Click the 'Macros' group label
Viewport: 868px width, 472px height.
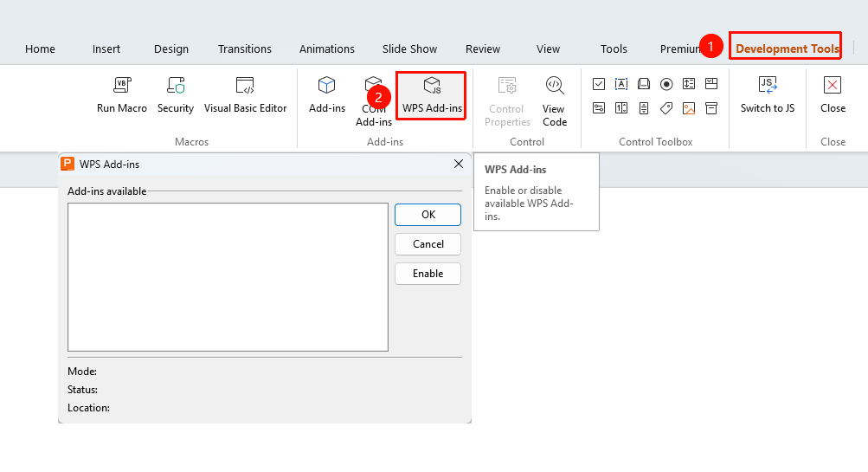point(191,142)
